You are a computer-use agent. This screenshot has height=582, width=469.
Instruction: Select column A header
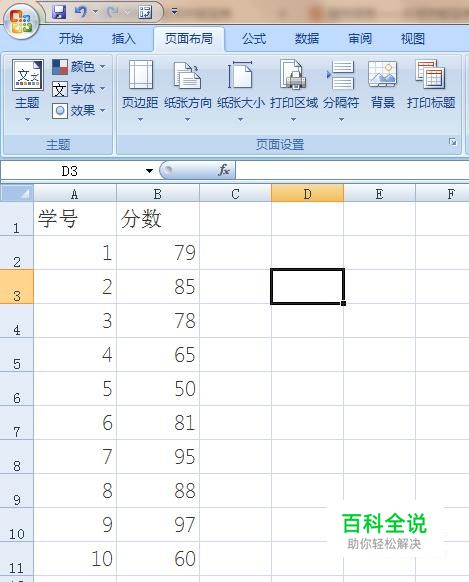pyautogui.click(x=75, y=194)
